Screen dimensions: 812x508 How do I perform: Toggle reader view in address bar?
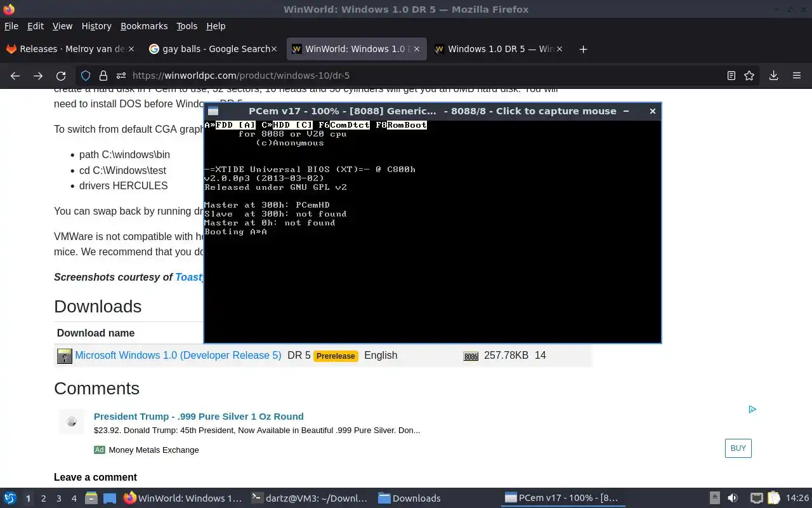[x=731, y=76]
